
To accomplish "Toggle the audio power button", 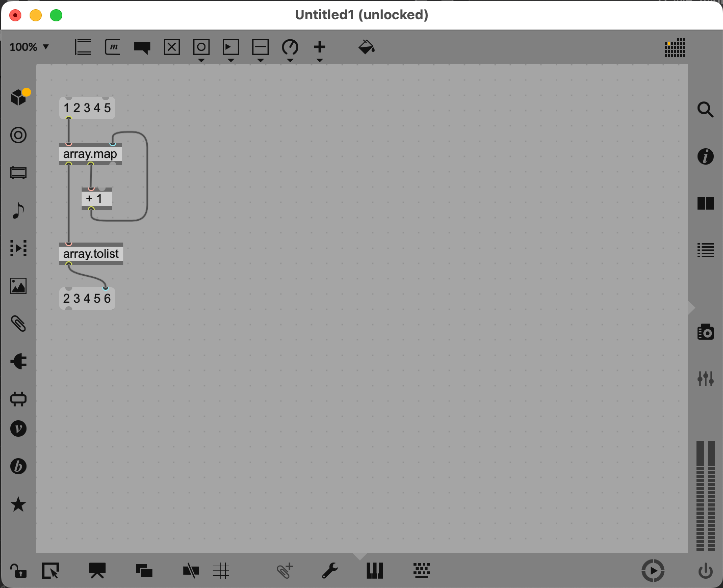I will click(x=705, y=571).
